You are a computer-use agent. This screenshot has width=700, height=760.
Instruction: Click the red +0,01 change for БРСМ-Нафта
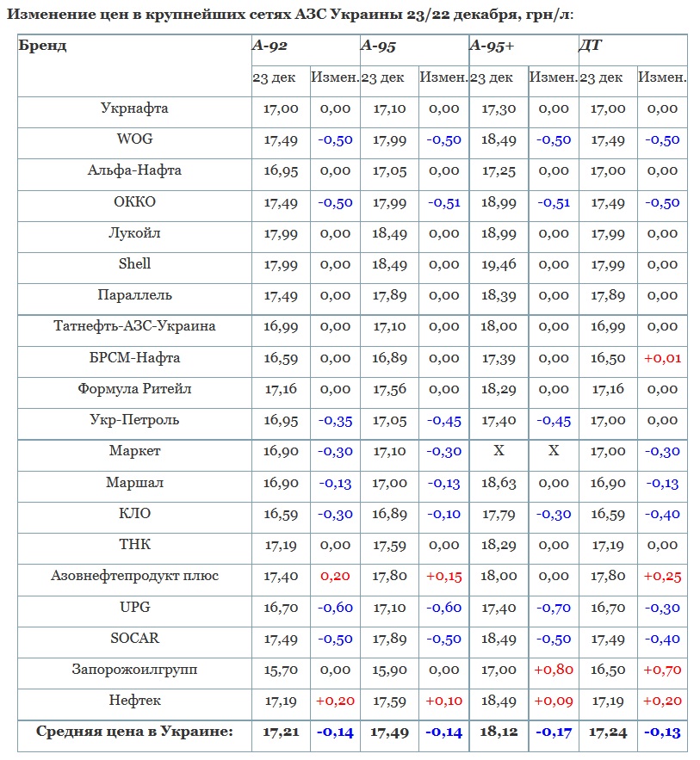pos(662,357)
